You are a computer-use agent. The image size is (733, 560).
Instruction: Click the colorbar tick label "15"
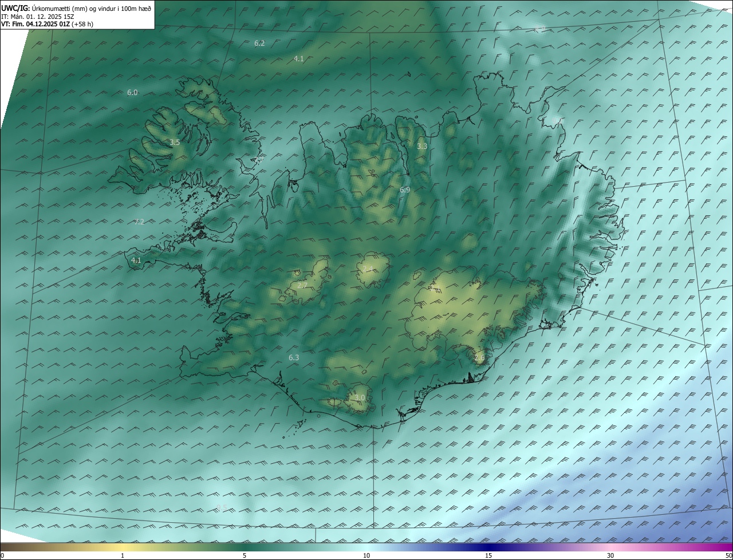coord(488,555)
